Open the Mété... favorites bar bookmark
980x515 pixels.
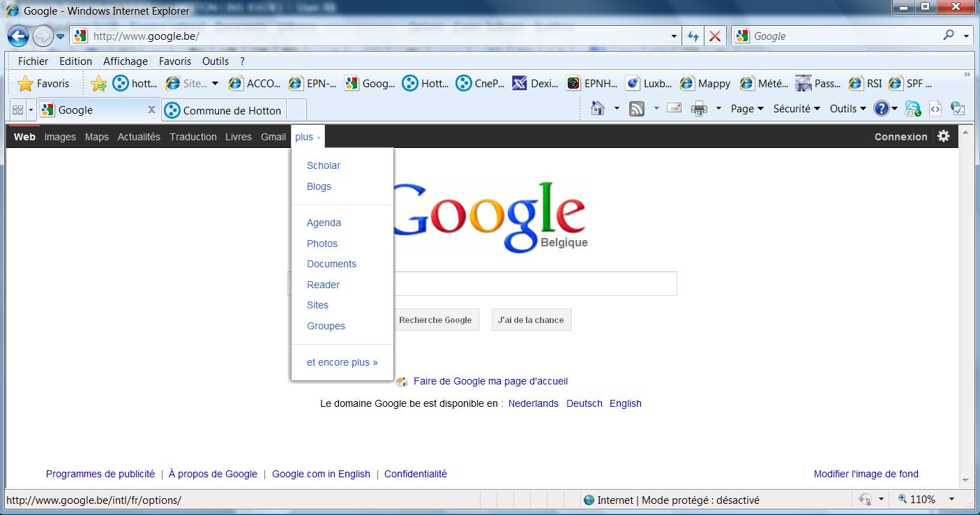[x=764, y=84]
